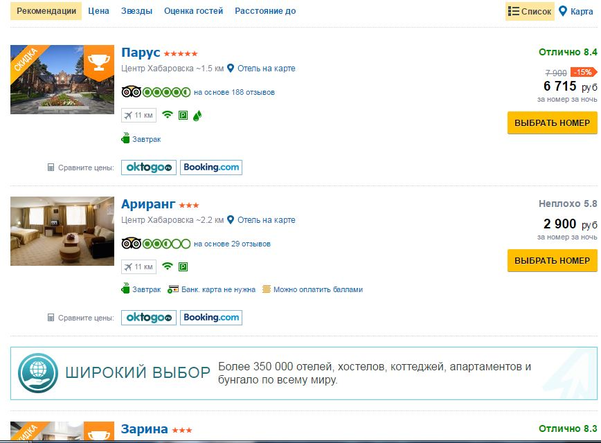The width and height of the screenshot is (601, 443).
Task: Click the airport distance badge for Ариранг
Action: [x=139, y=267]
